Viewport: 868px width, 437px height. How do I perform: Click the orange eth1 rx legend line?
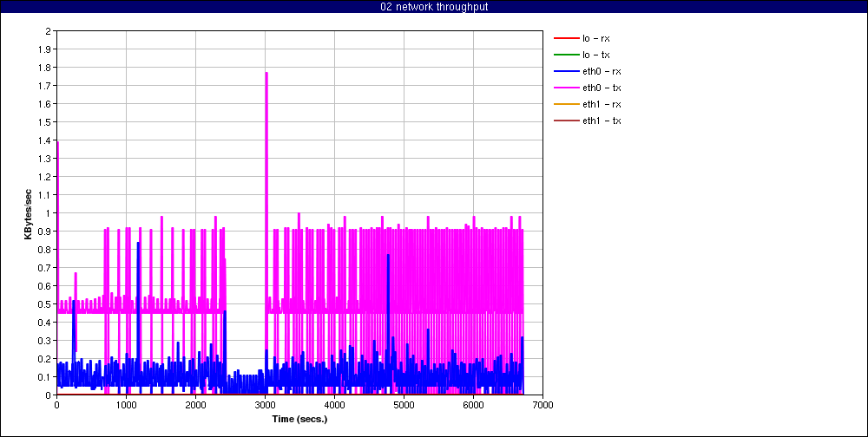click(x=566, y=104)
